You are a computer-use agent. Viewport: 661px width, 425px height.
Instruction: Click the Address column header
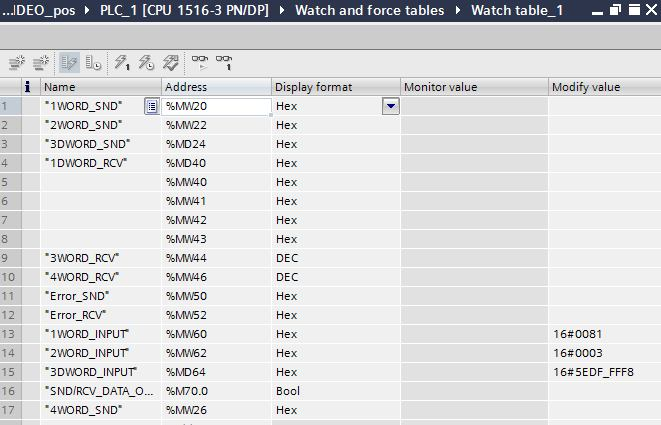coord(215,87)
